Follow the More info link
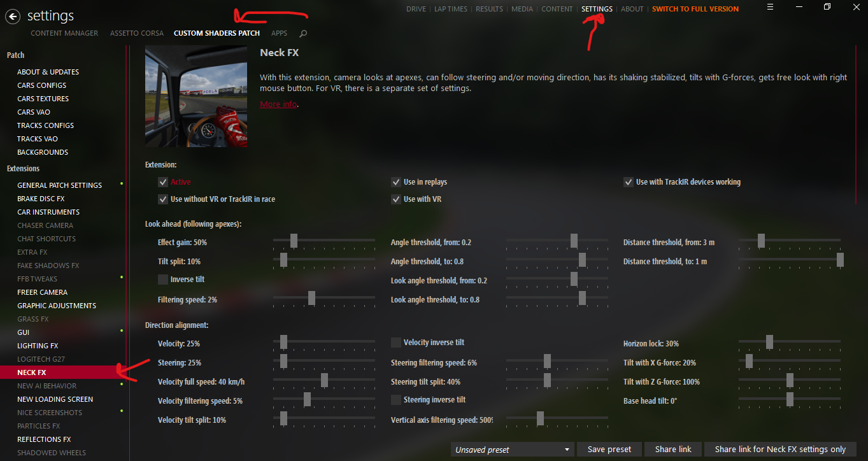868x461 pixels. (278, 104)
